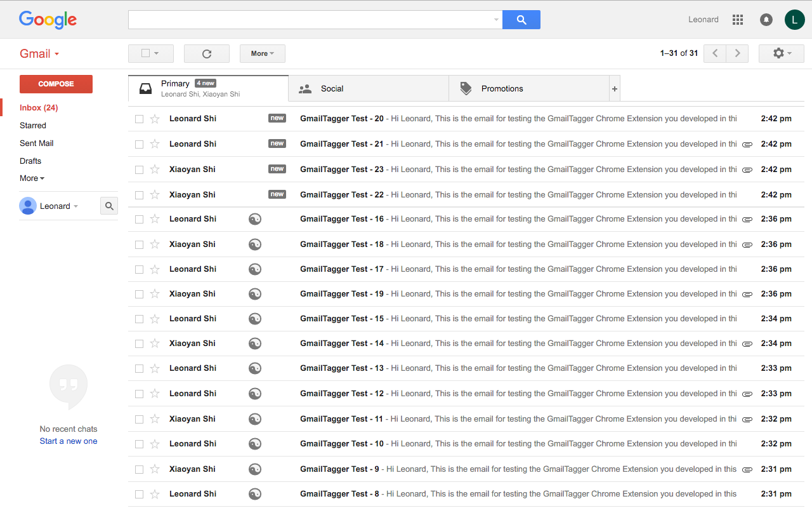Open the GmailTagger Test - 14 email

pos(466,344)
